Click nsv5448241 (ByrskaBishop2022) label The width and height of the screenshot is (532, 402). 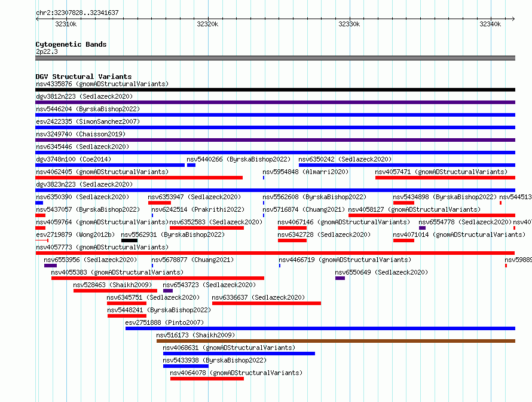coord(159,310)
